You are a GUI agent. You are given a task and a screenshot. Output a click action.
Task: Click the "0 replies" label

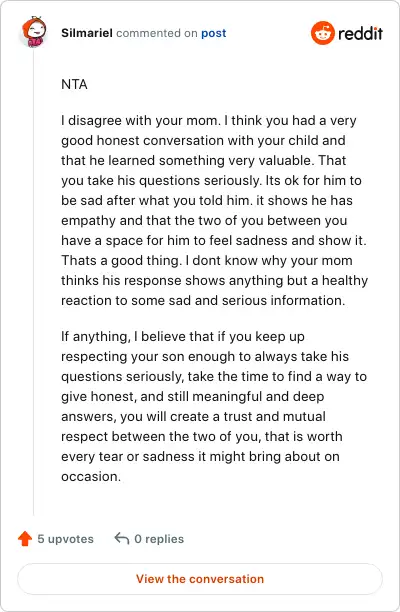click(x=159, y=539)
